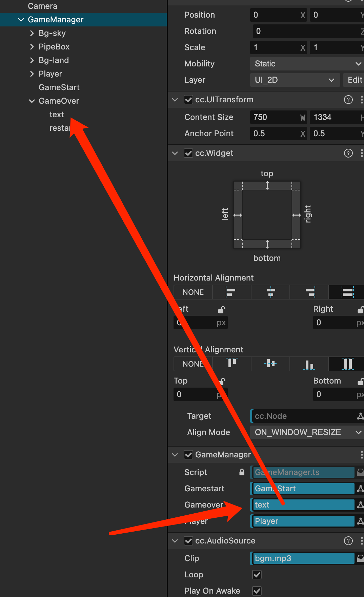Open the Mobility dropdown set to Static
The width and height of the screenshot is (364, 597).
[307, 64]
